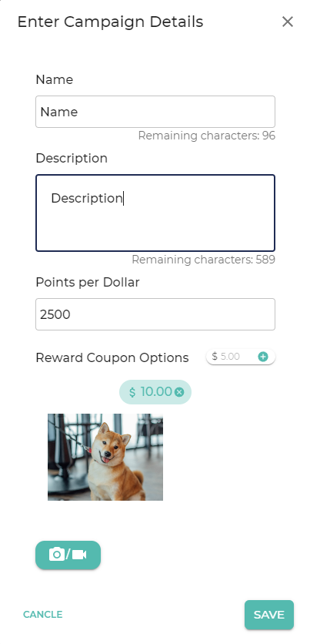Click the Reward Coupon Options label
310x644 pixels.
pos(112,357)
